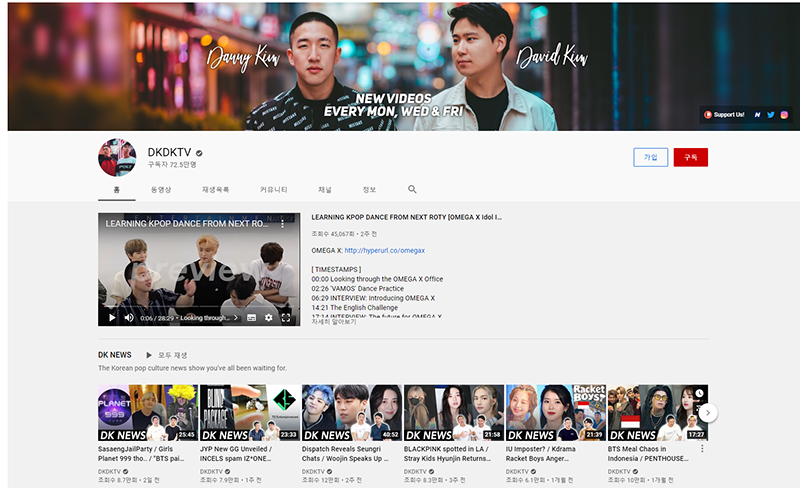Screen dimensions: 800x488
Task: Click the 가입 join button
Action: pyautogui.click(x=651, y=157)
